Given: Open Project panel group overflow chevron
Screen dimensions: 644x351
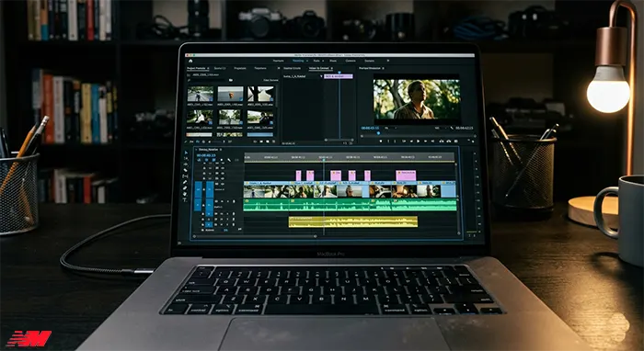Looking at the screenshot, I should coord(279,68).
